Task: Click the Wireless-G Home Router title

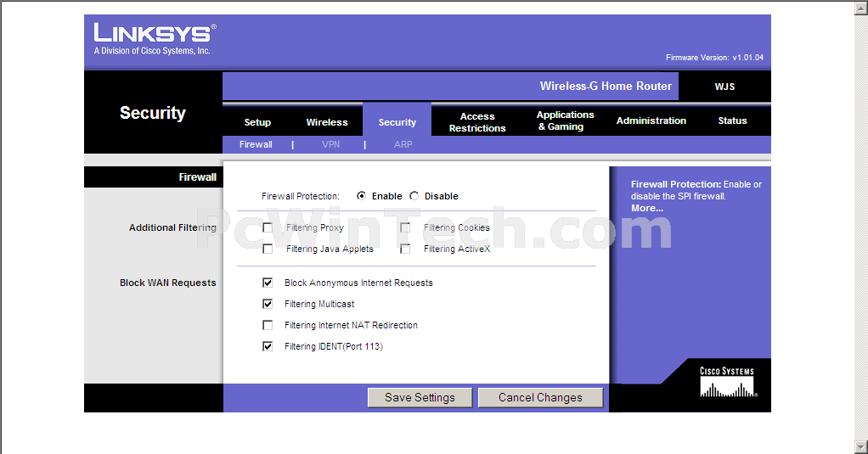Action: coord(606,87)
